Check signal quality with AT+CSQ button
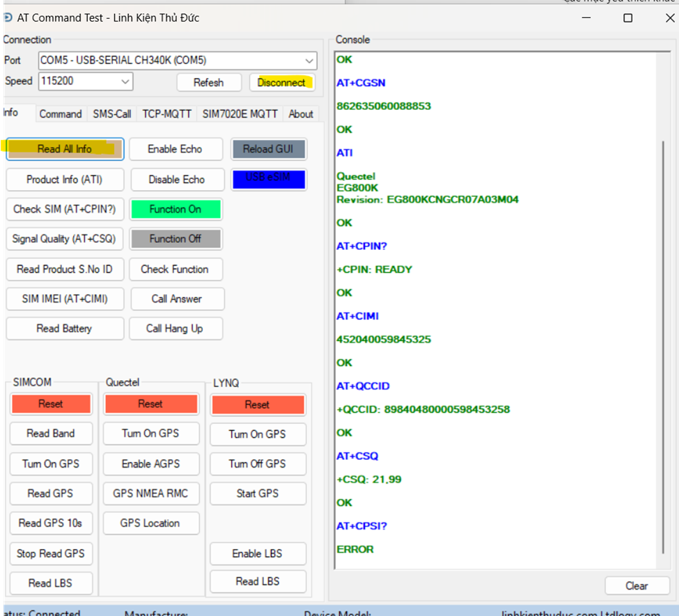The image size is (679, 616). click(x=65, y=239)
